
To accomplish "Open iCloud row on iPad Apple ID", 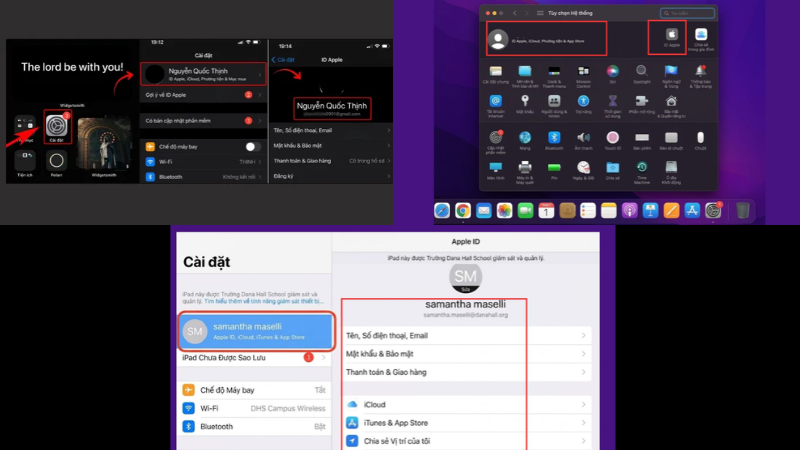I will (x=467, y=405).
